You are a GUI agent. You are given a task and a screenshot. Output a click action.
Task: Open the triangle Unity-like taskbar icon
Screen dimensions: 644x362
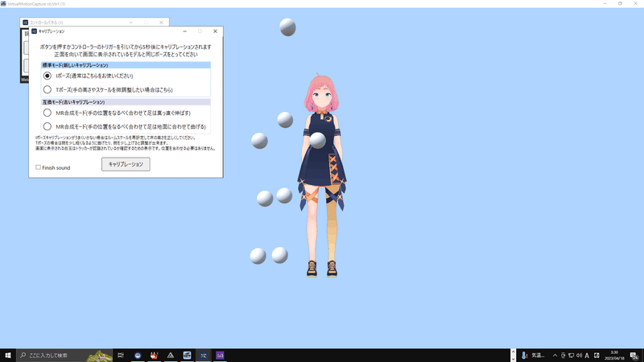click(x=171, y=356)
